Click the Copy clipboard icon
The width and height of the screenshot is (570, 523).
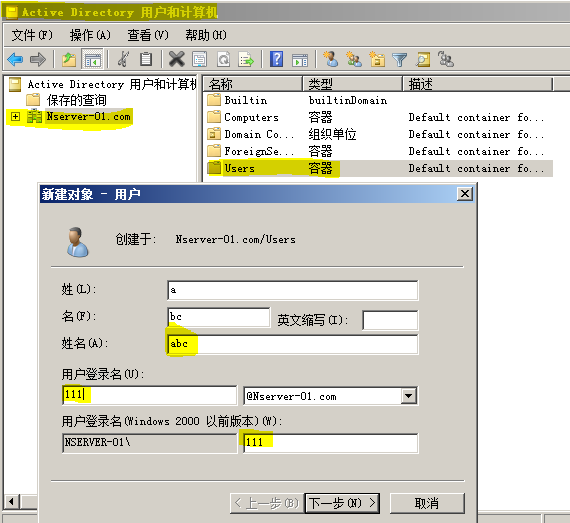click(x=146, y=59)
